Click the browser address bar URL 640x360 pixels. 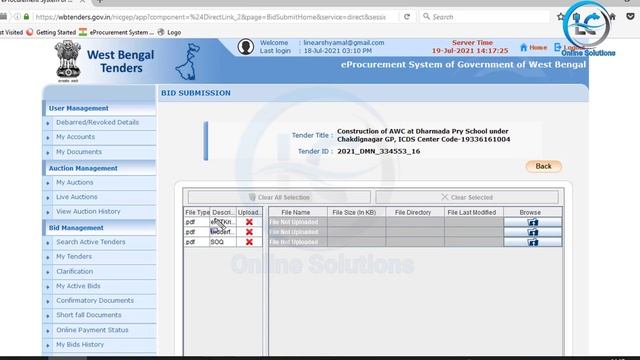click(x=210, y=17)
